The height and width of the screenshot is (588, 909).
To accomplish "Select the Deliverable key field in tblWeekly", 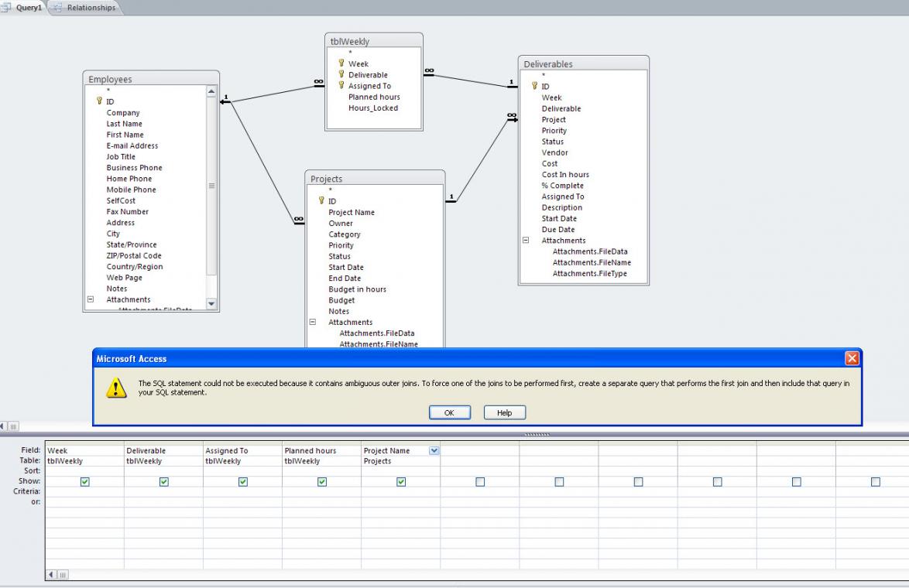I will pos(368,75).
